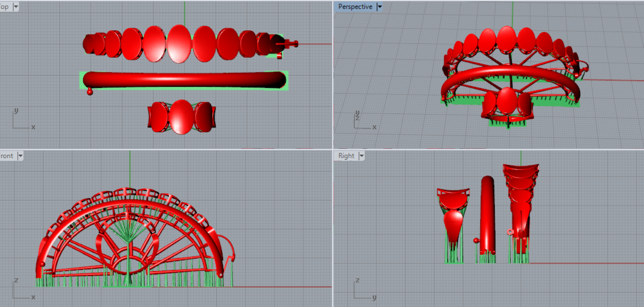Select the long red tube in Top viewport
The height and width of the screenshot is (307, 644).
(184, 80)
